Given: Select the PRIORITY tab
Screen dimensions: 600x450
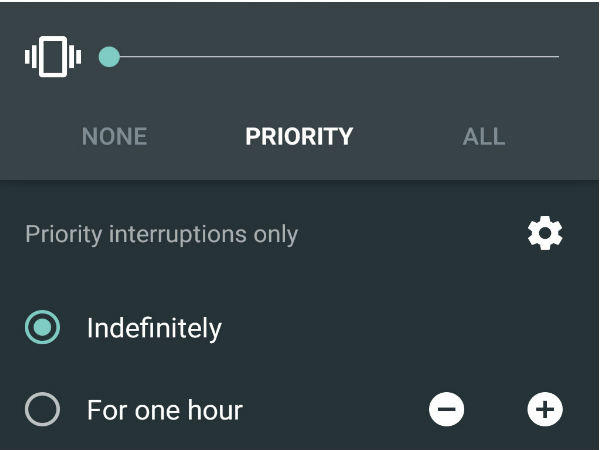Looking at the screenshot, I should (299, 137).
